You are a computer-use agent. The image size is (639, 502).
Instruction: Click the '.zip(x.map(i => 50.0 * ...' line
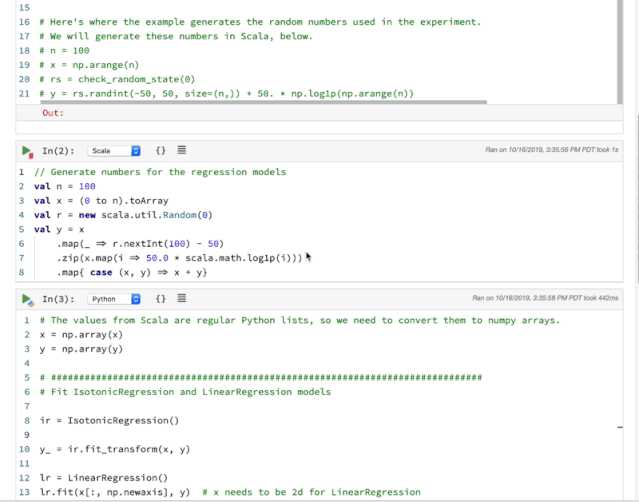180,258
